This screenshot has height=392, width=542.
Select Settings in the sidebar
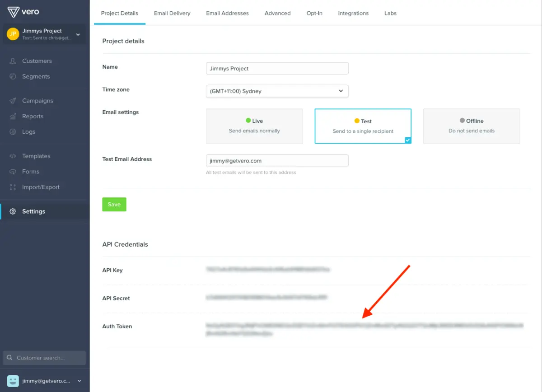(33, 211)
